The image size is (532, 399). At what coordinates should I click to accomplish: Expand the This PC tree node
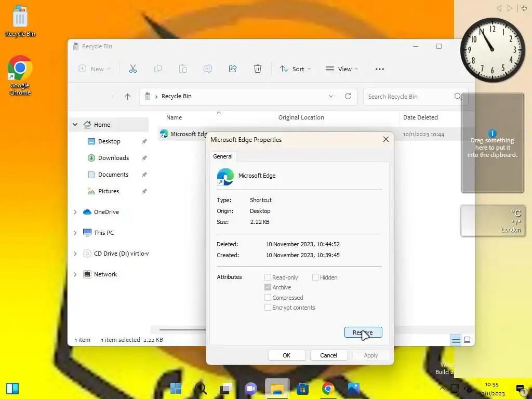(75, 233)
